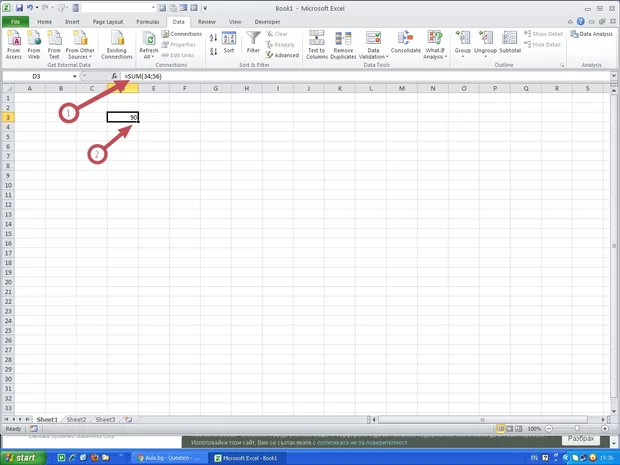Customize Quick Access Toolbar dropdown
Image resolution: width=620 pixels, height=465 pixels.
205,8
